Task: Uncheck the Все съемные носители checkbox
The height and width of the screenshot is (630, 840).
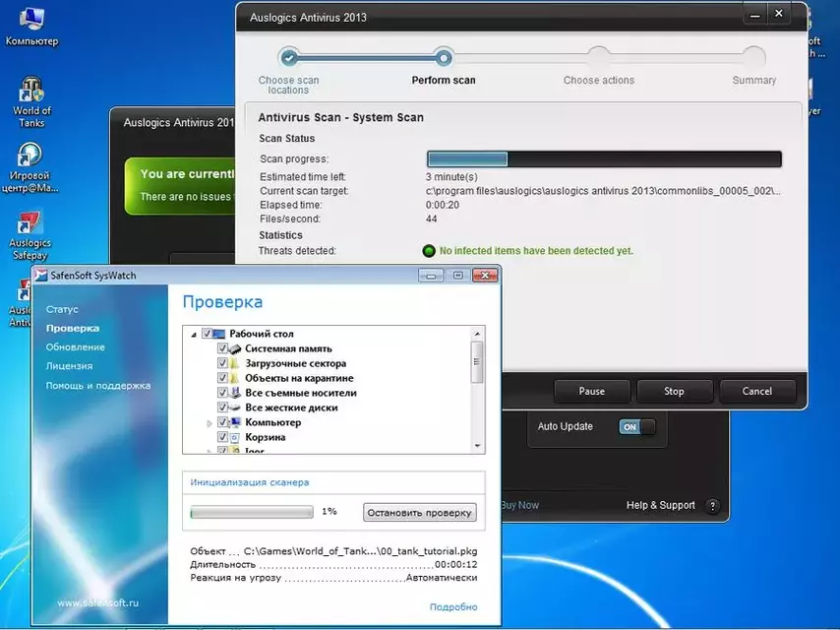Action: [x=222, y=393]
